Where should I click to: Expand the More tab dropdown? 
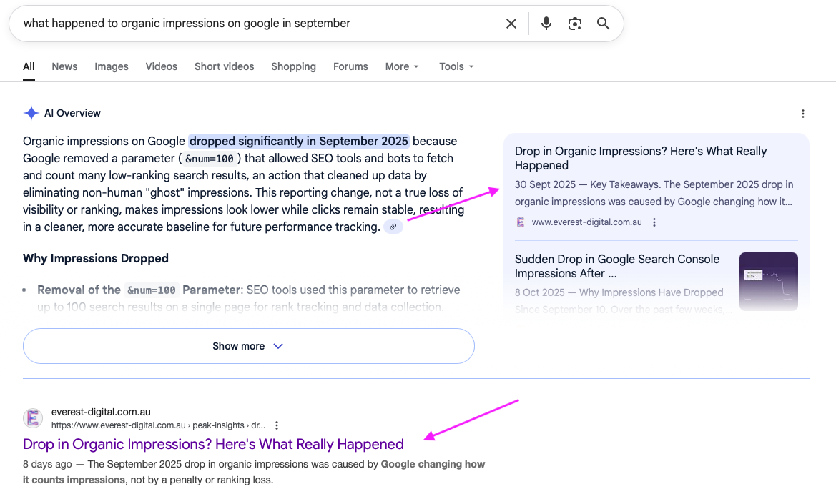401,66
